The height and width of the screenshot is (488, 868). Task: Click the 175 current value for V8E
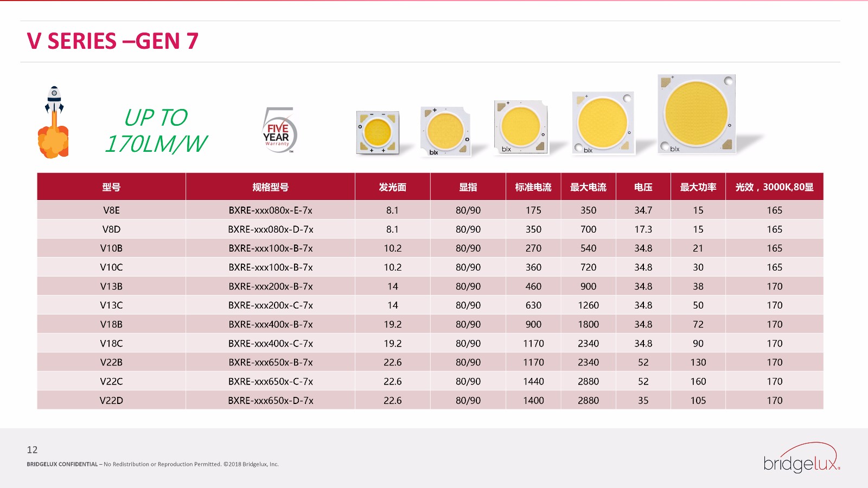[x=533, y=210]
